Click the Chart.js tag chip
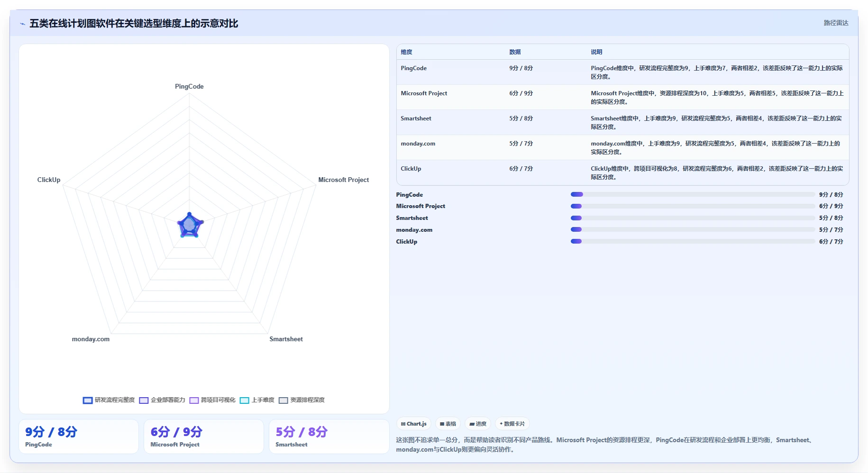Screen dimensions: 868x473 (x=414, y=424)
